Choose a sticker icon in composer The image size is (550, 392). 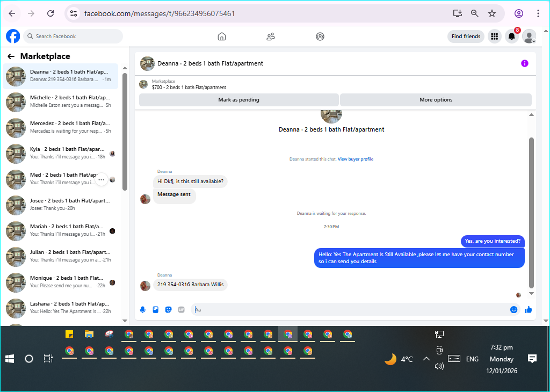[168, 310]
